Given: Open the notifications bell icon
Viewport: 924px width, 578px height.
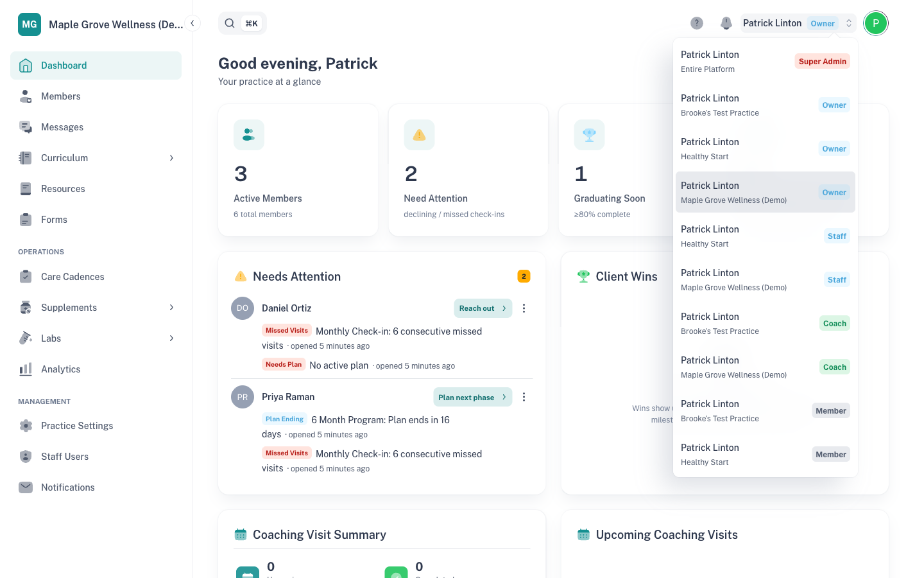Looking at the screenshot, I should coord(726,23).
